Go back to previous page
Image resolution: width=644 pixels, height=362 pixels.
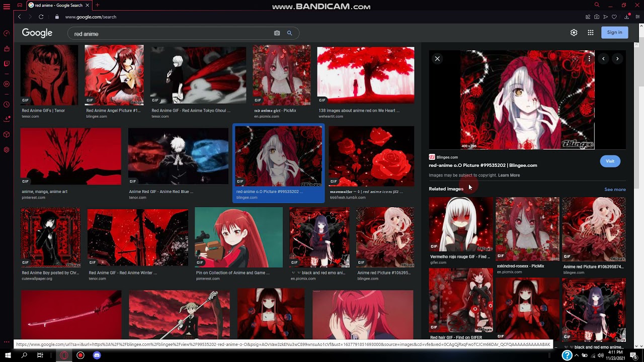(x=19, y=17)
